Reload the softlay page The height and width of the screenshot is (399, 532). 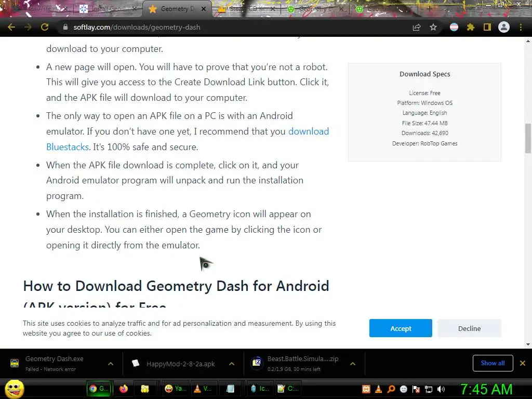(x=45, y=27)
